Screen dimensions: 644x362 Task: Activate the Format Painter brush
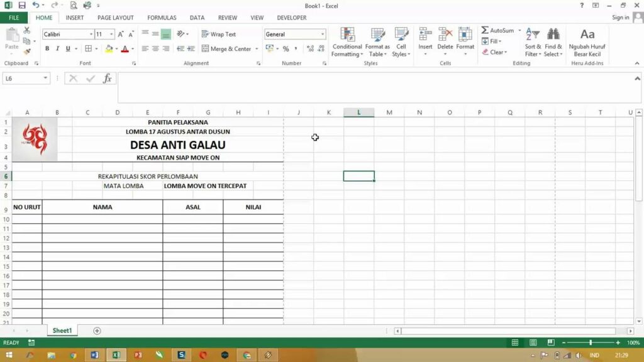click(26, 52)
